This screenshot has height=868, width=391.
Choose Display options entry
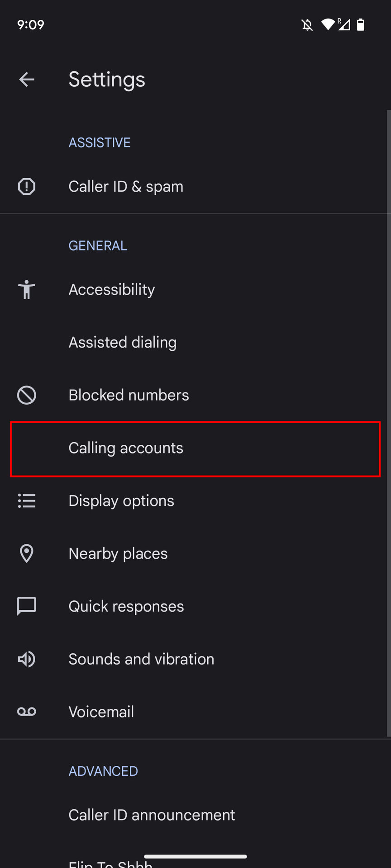121,501
